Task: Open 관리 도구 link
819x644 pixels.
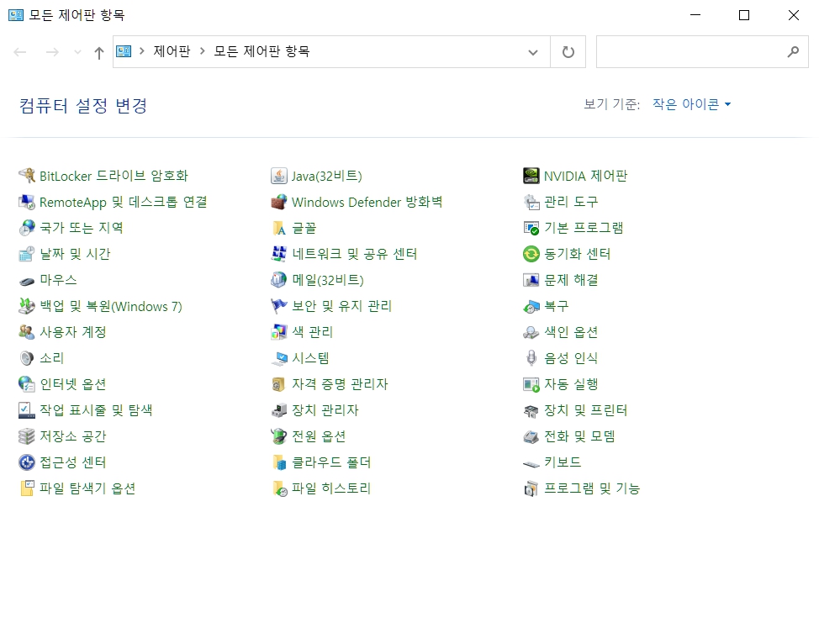Action: [x=571, y=202]
